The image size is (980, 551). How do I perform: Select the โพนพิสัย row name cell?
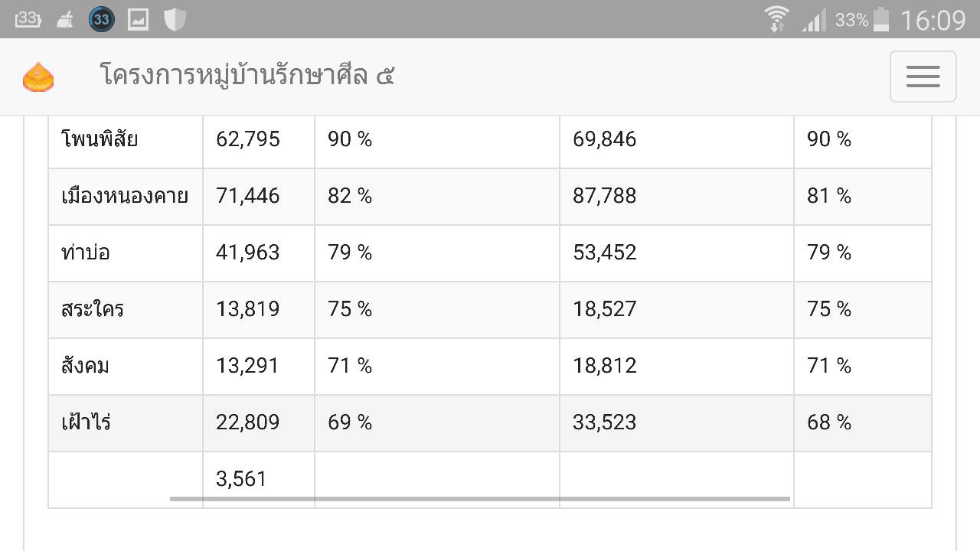[x=126, y=140]
